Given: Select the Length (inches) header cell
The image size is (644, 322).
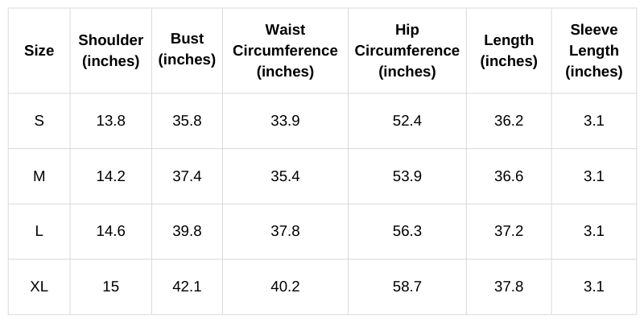Looking at the screenshot, I should coord(509,51).
